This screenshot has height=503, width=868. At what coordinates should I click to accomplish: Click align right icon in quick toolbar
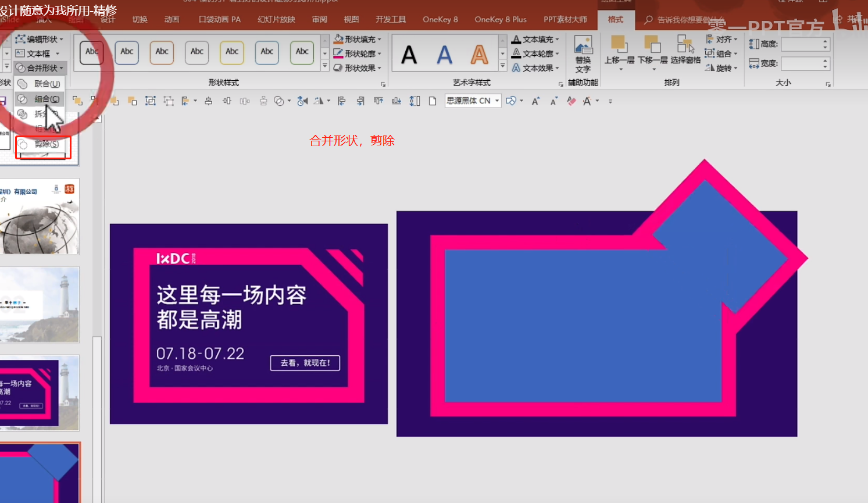coord(360,101)
